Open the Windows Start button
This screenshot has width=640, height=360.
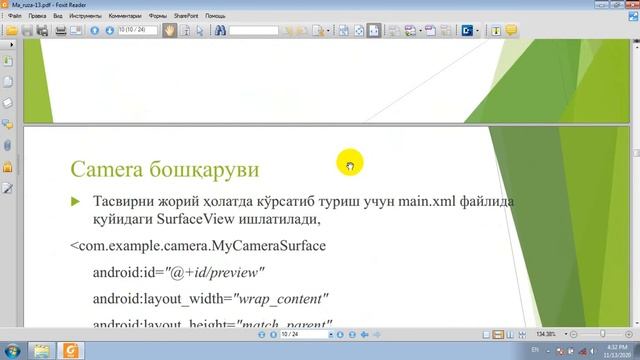12,351
